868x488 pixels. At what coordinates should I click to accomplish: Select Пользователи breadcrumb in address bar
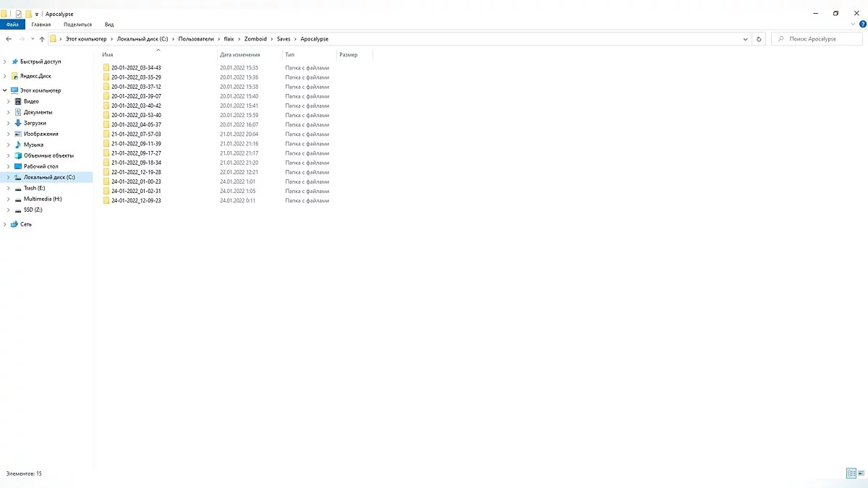tap(197, 39)
